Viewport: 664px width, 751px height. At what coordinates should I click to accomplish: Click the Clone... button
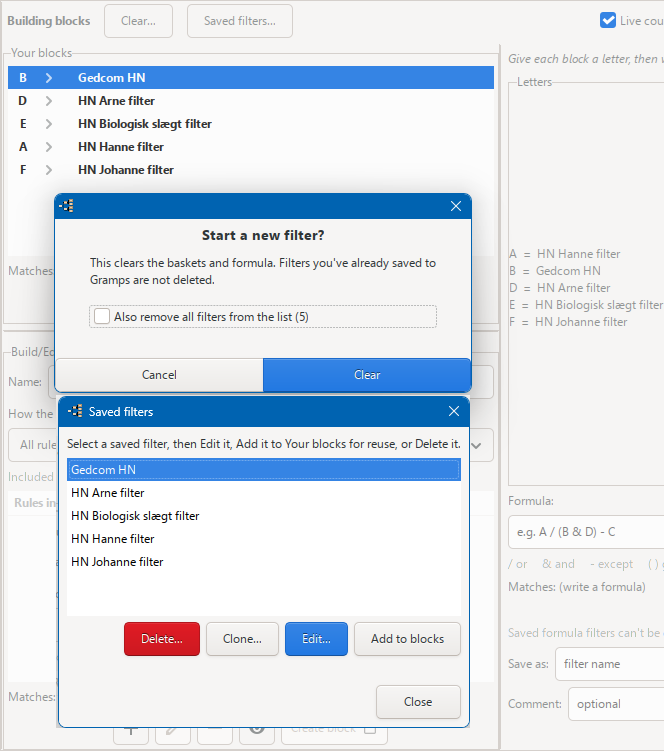pos(242,639)
